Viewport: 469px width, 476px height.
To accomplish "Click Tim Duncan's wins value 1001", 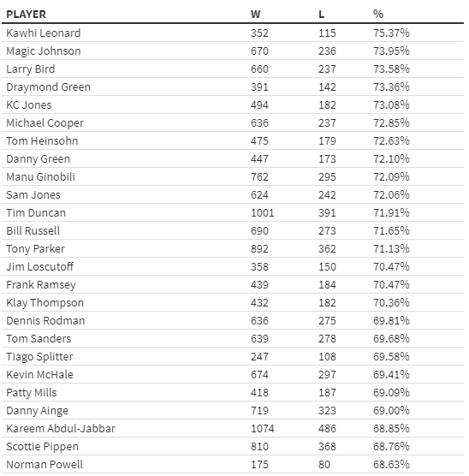I will click(262, 213).
